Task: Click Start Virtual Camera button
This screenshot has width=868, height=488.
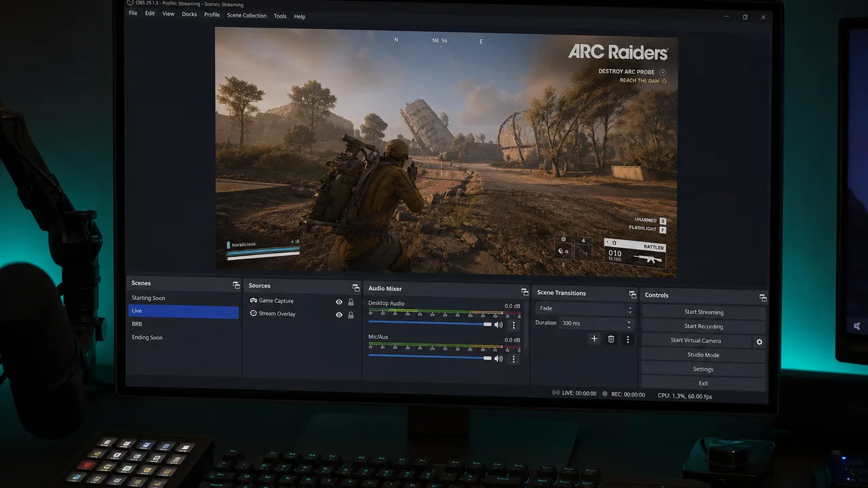Action: pyautogui.click(x=696, y=341)
